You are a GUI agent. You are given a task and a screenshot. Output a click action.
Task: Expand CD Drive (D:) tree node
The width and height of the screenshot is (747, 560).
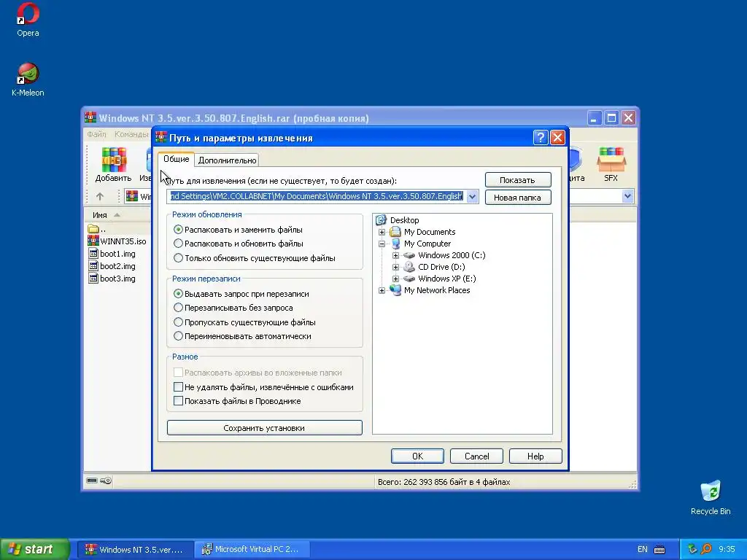(x=395, y=267)
